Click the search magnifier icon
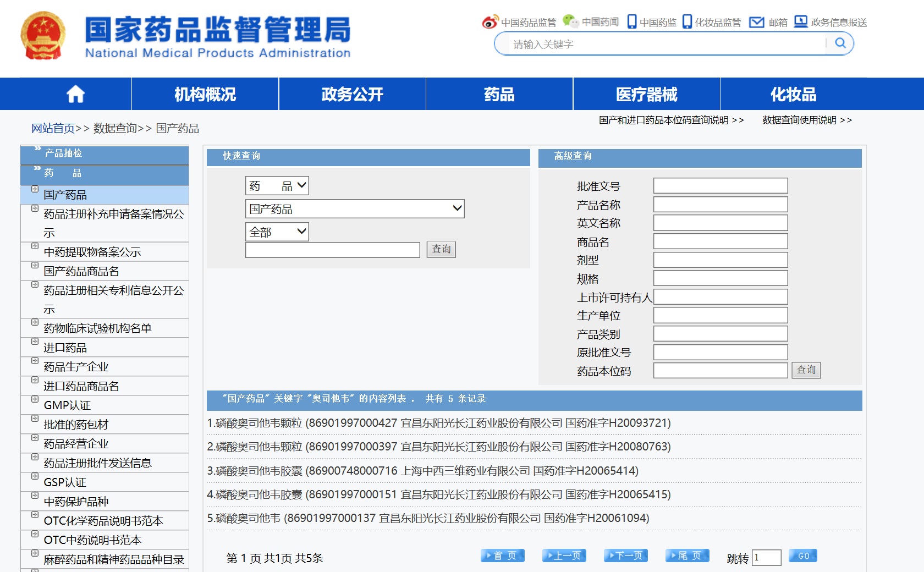Image resolution: width=924 pixels, height=572 pixels. pyautogui.click(x=840, y=43)
